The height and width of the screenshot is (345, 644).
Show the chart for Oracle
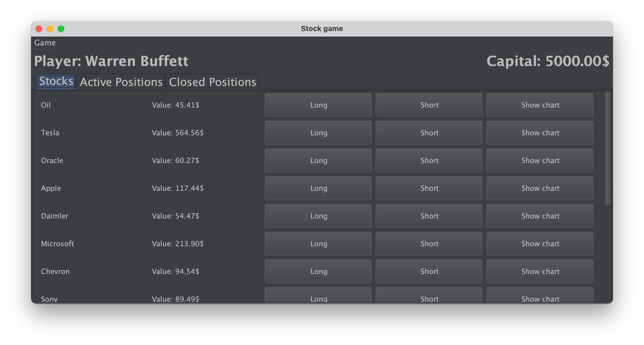pyautogui.click(x=540, y=160)
